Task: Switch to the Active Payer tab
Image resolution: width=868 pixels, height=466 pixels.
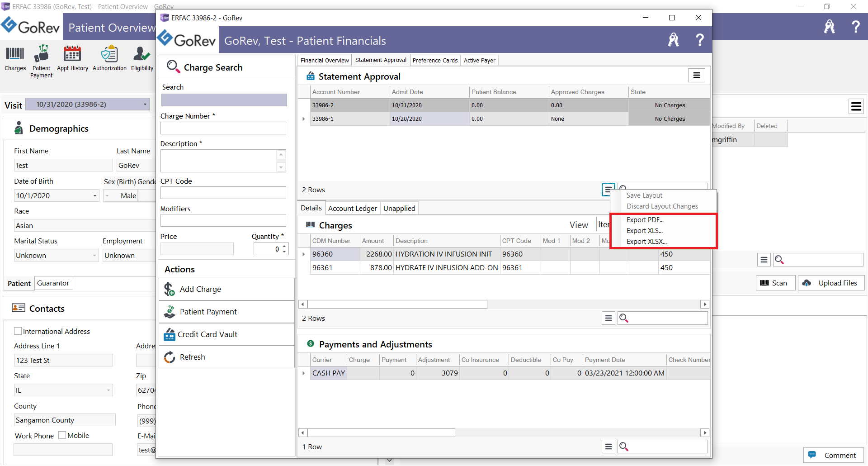Action: coord(479,60)
